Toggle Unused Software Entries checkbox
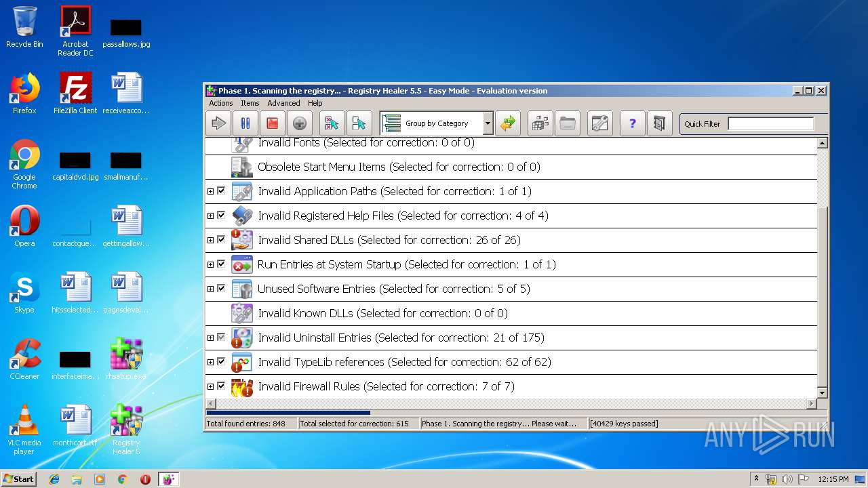 pyautogui.click(x=221, y=289)
